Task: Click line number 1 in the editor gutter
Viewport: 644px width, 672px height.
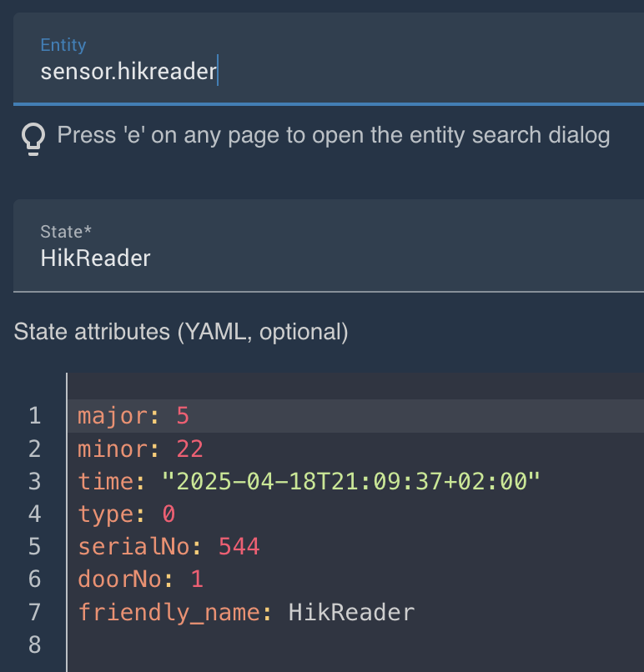Action: tap(34, 416)
